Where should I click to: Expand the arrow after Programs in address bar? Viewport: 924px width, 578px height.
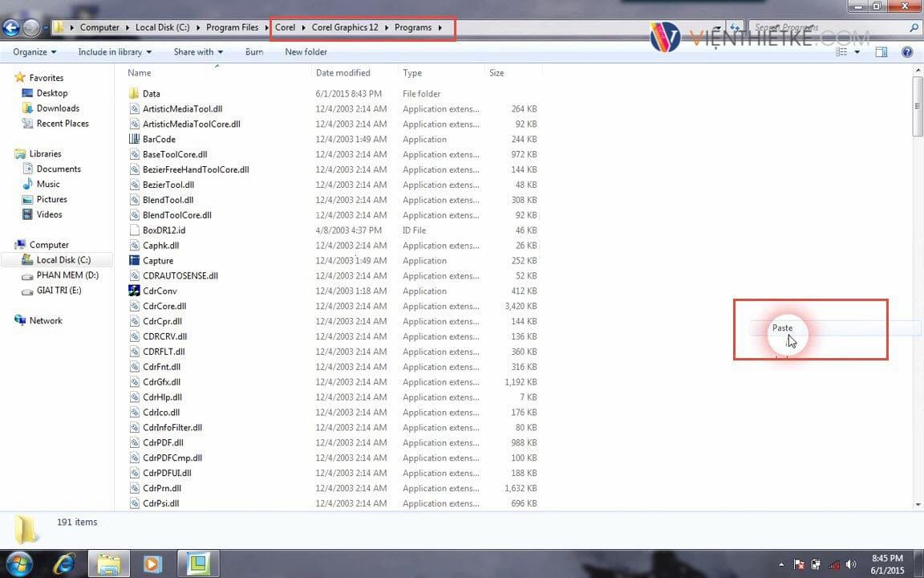[440, 27]
